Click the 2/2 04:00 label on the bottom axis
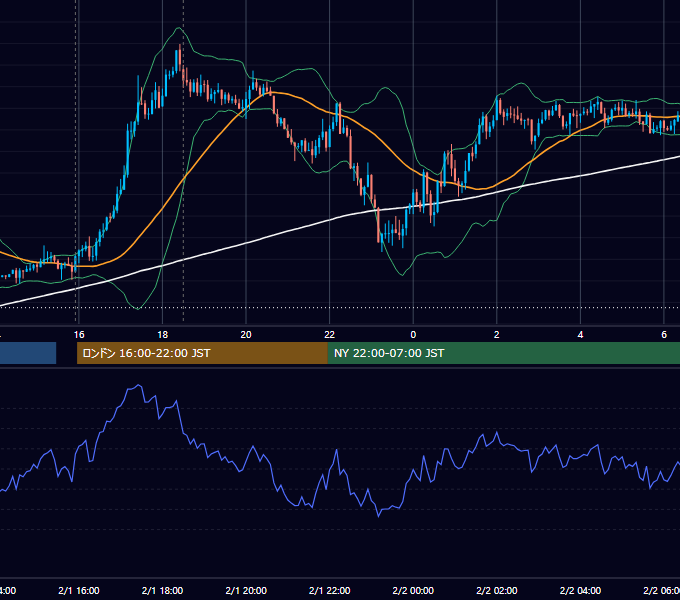Screen dimensions: 680x600 pos(580,590)
